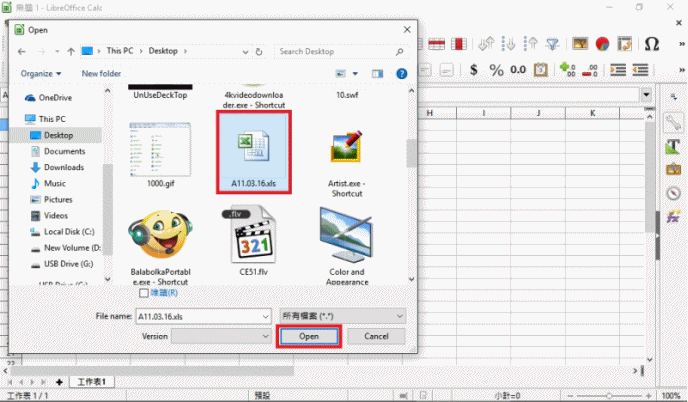Expand the formatting toolbar overflow chevron
This screenshot has height=402, width=688.
click(681, 70)
